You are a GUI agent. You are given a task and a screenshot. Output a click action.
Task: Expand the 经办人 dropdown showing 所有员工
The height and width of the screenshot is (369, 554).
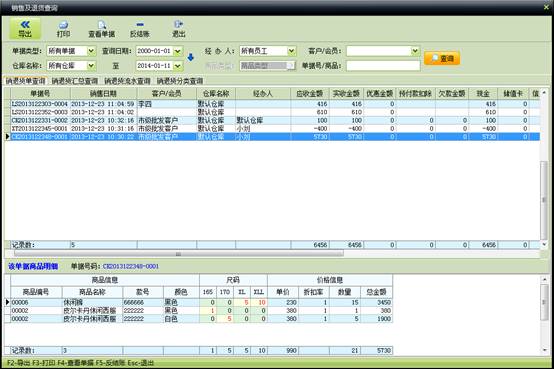point(291,51)
